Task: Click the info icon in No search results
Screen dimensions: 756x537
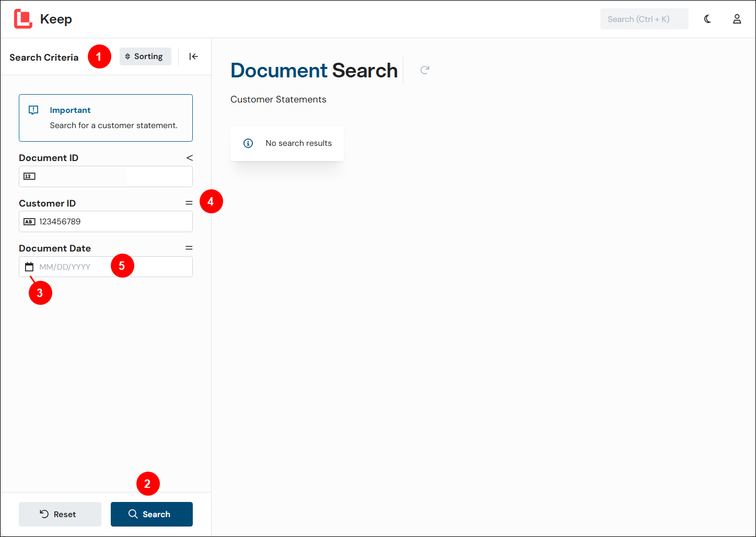Action: 248,143
